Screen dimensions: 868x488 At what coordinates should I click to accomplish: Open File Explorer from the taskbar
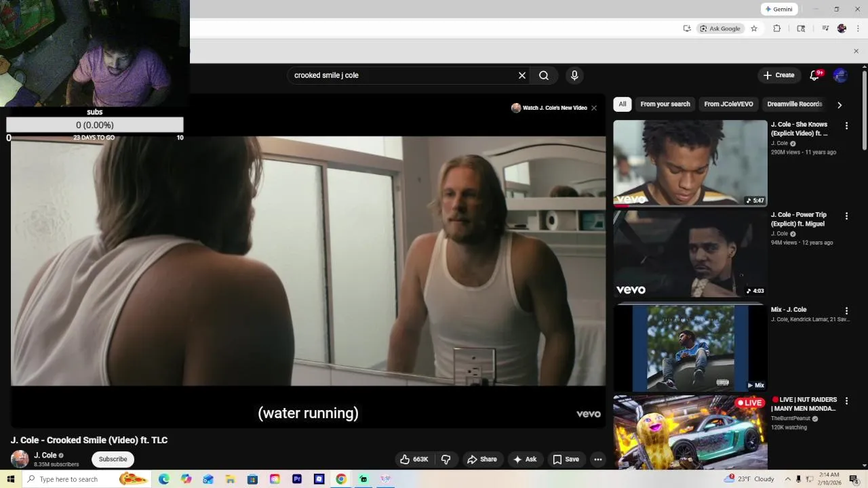click(x=231, y=479)
